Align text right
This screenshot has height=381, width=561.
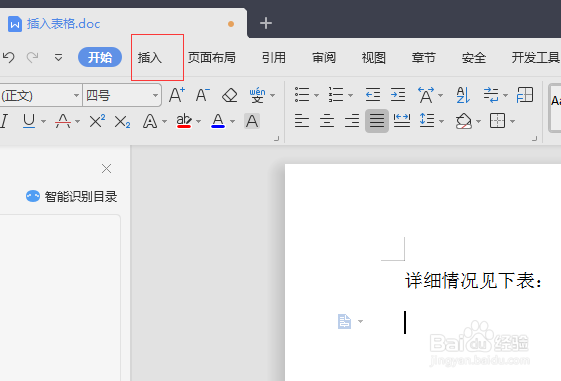(352, 121)
